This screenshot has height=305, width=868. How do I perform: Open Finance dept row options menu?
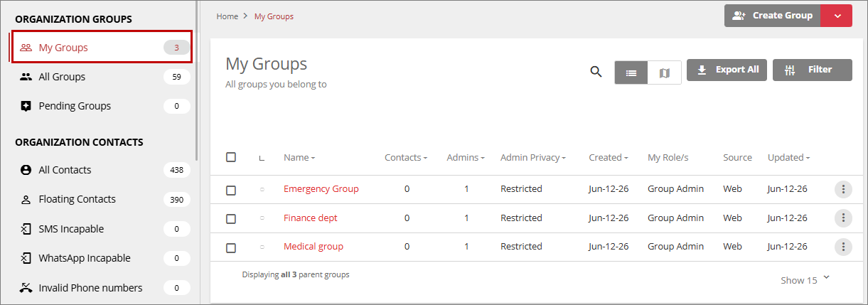point(843,218)
